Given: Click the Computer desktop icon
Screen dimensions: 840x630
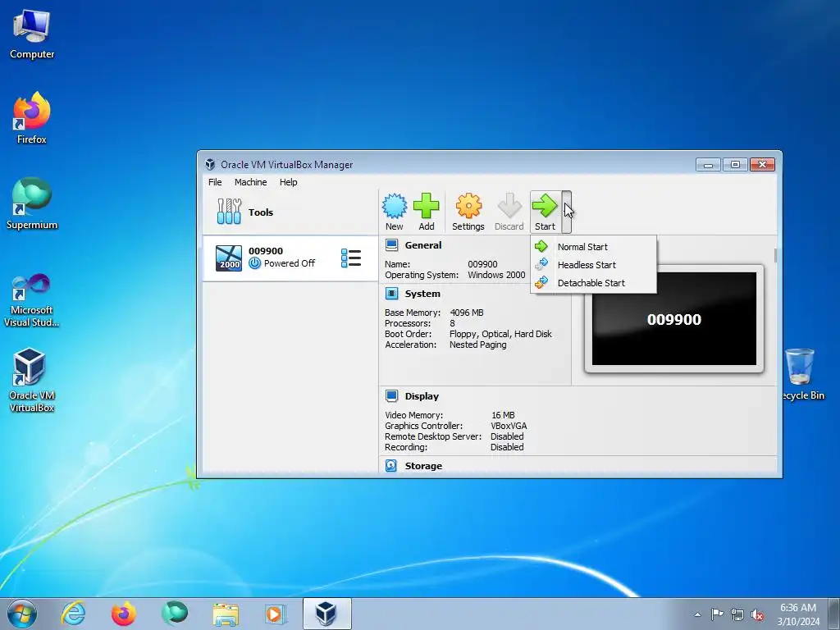Looking at the screenshot, I should point(32,34).
